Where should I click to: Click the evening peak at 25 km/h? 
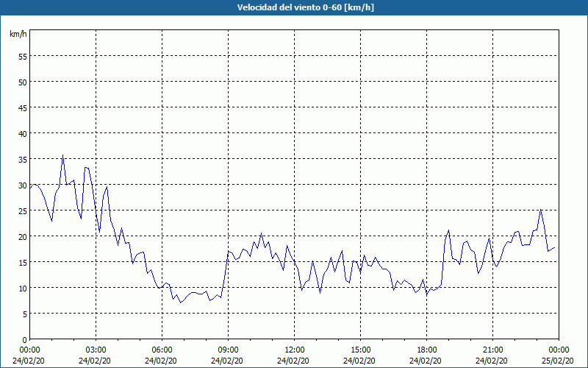coord(540,210)
